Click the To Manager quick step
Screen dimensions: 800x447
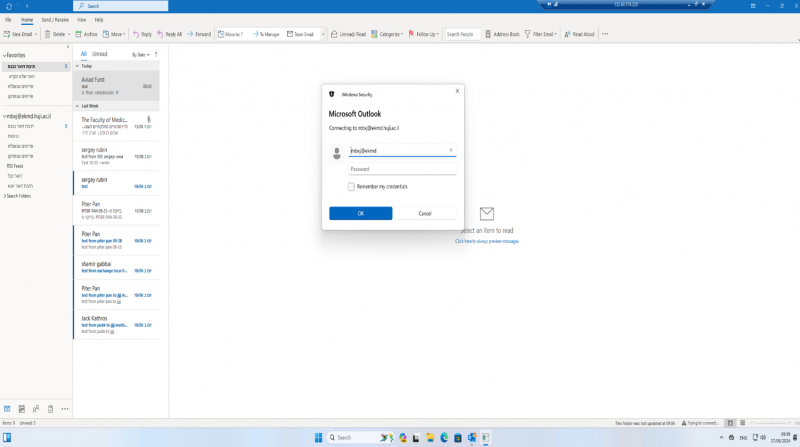pos(266,34)
